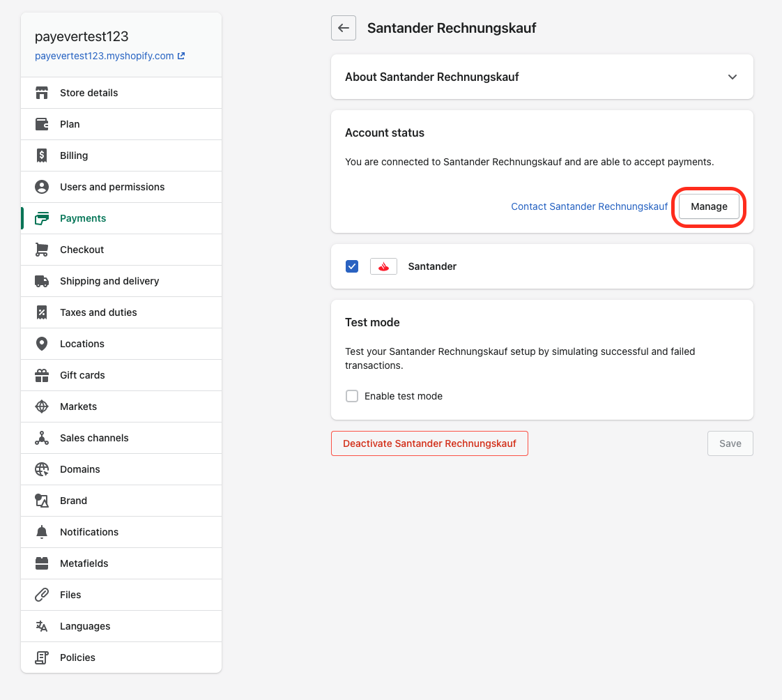Click the Santander flame logo

point(383,266)
